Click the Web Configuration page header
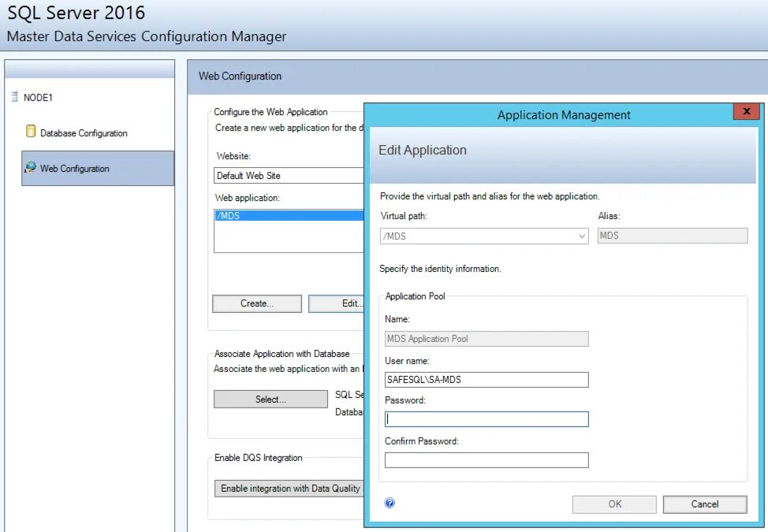Image resolution: width=768 pixels, height=532 pixels. [x=240, y=76]
